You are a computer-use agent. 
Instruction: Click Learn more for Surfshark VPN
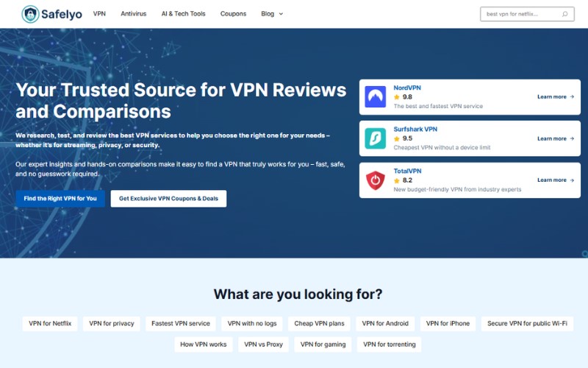click(555, 138)
